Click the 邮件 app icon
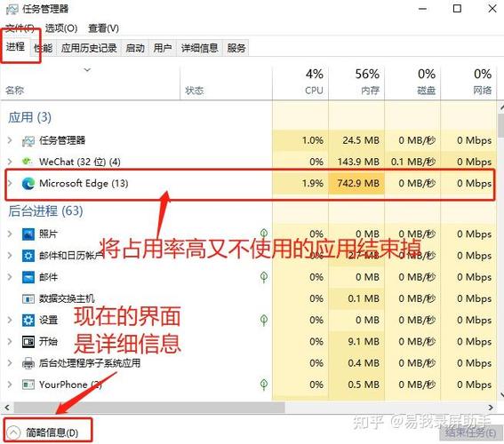 pyautogui.click(x=28, y=277)
